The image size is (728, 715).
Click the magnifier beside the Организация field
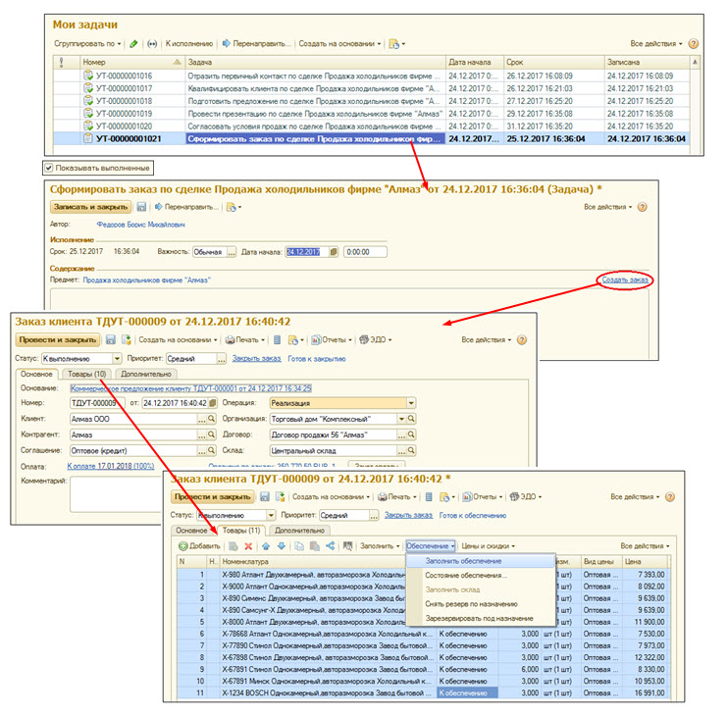(411, 419)
